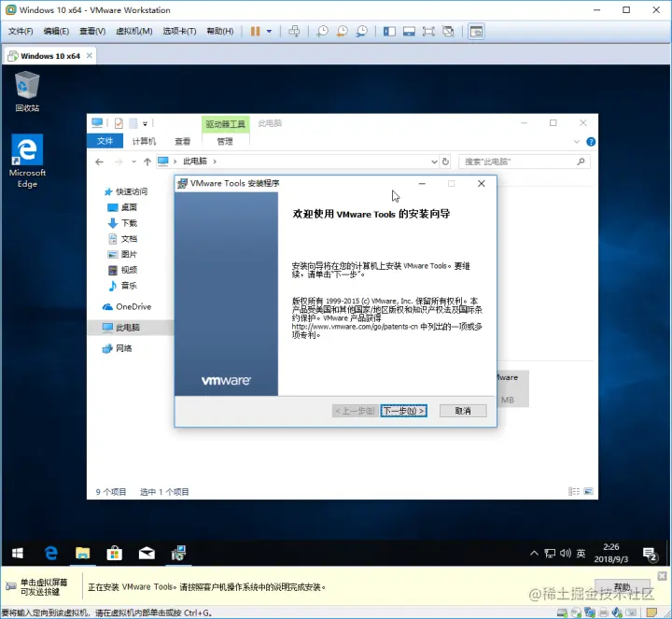Click the Send Ctrl+Alt+Del toolbar icon
Screen dimensions: 672x619
[294, 32]
